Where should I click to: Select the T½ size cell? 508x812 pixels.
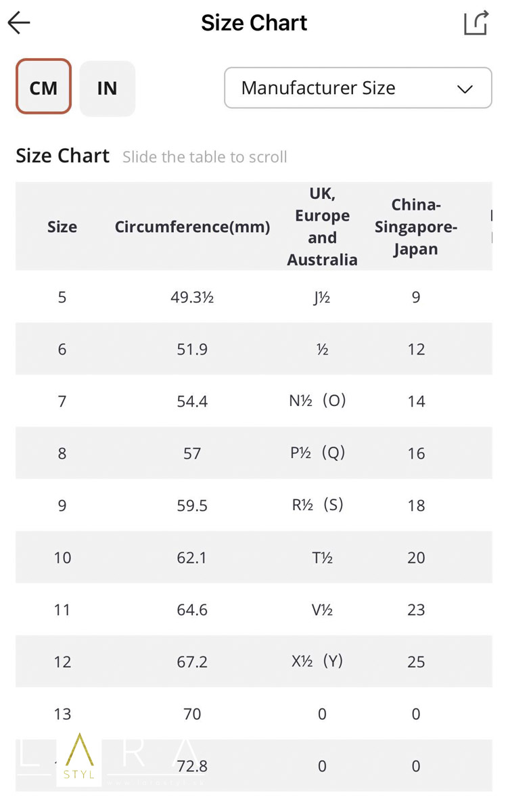(x=322, y=558)
